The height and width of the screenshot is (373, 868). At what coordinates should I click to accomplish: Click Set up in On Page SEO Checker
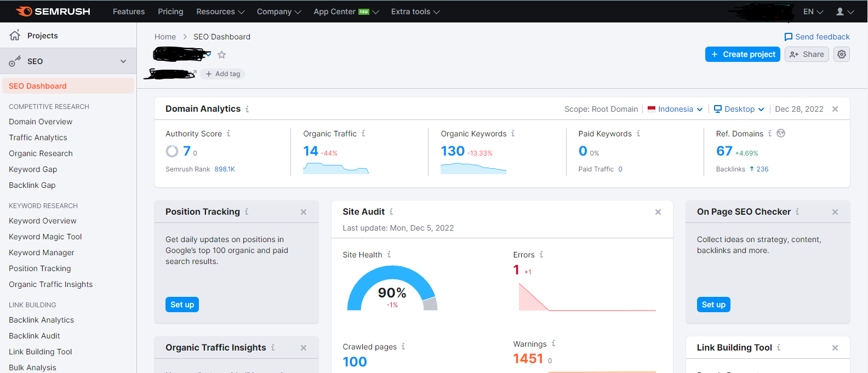click(713, 305)
